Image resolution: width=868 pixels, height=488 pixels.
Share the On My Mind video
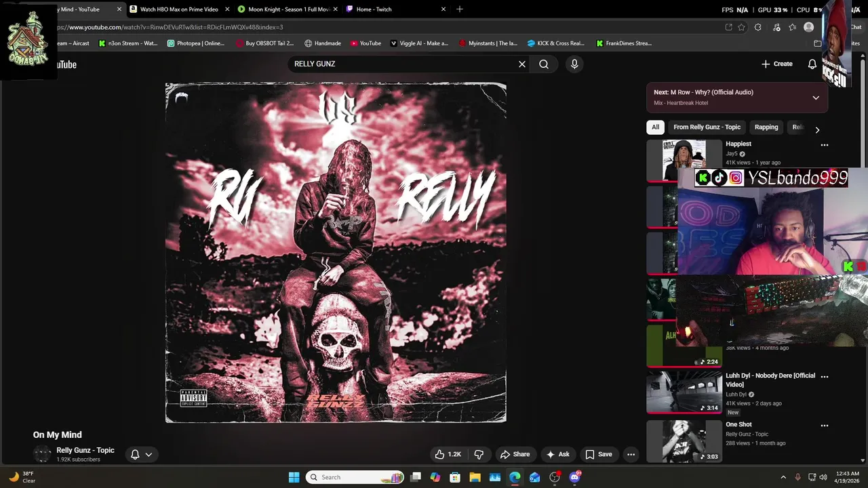515,454
